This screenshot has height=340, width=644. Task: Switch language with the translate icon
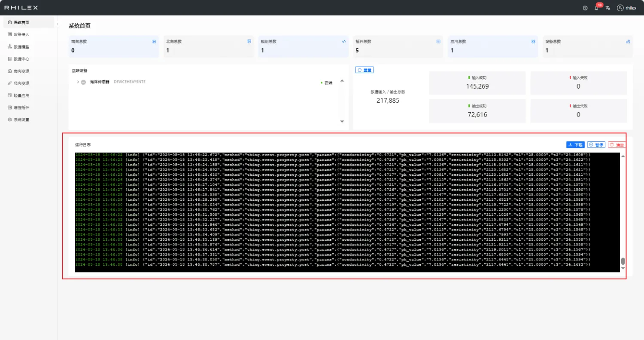608,8
